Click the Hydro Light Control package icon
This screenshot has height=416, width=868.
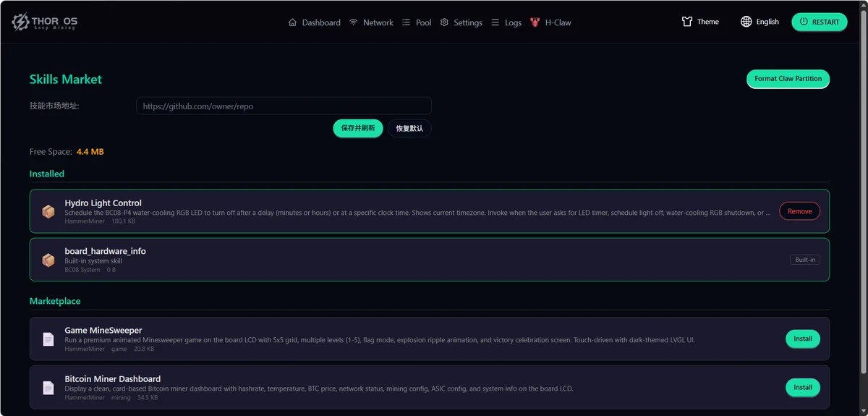[x=48, y=212]
